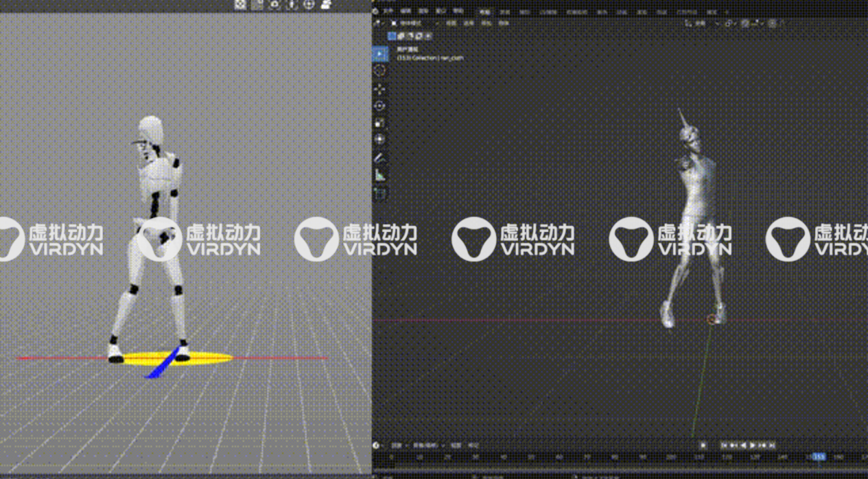Viewport: 868px width, 479px height.
Task: Open the 回放 playback dropdown in timeline
Action: pyautogui.click(x=399, y=445)
